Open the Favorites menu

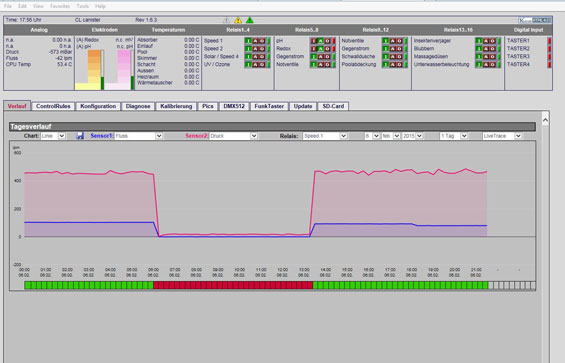pos(60,6)
